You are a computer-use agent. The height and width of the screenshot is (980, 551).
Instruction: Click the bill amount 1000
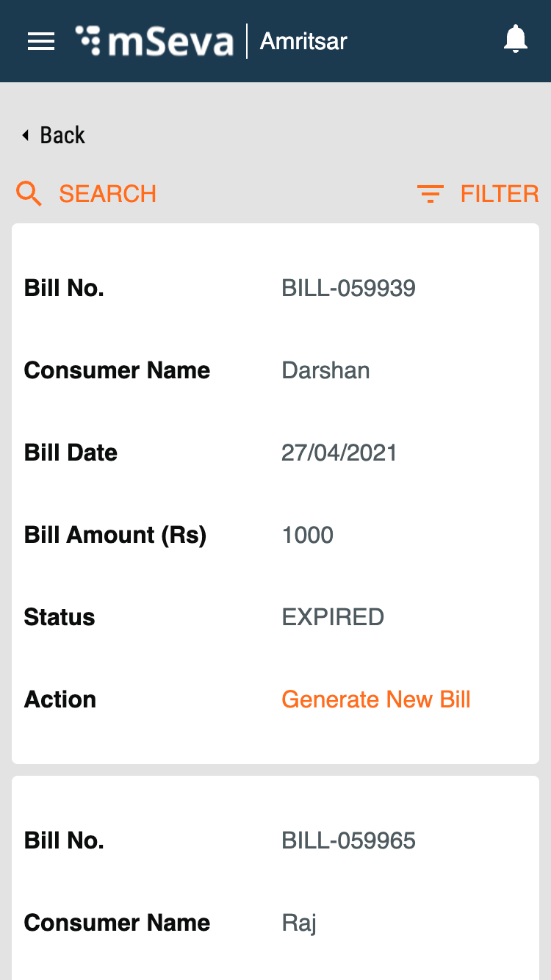[308, 535]
